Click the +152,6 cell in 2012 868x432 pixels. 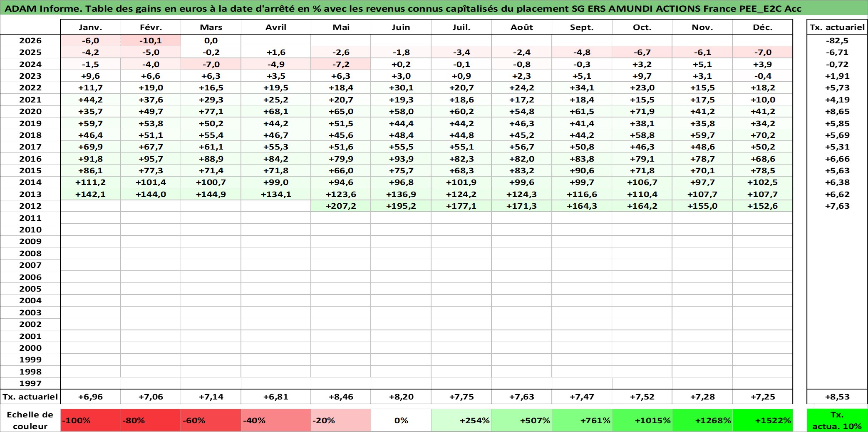763,206
